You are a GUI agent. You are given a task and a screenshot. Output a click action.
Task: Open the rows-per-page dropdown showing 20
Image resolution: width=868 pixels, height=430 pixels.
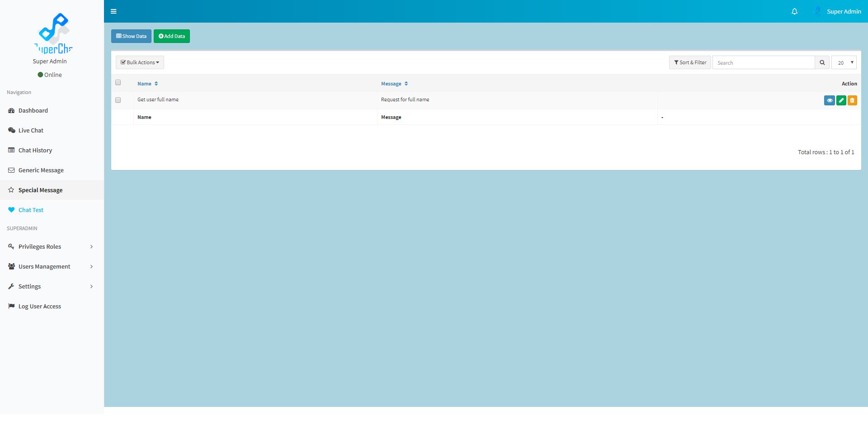844,62
